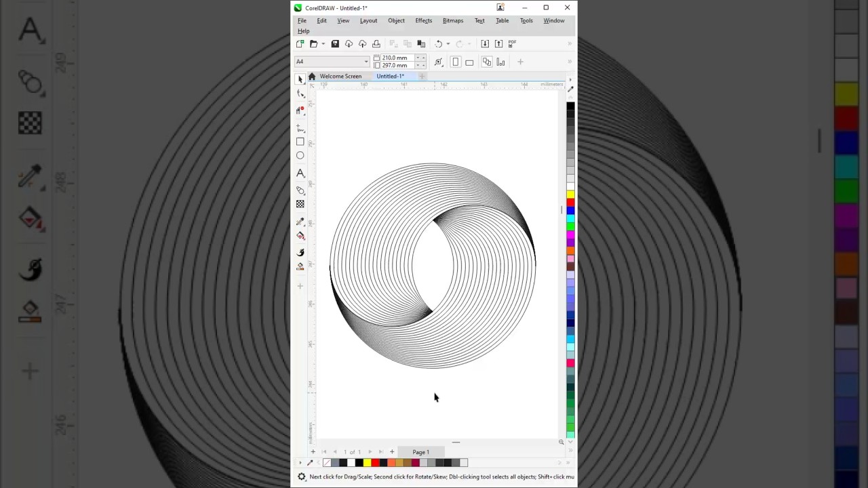The image size is (868, 488).
Task: Open the Text menu
Action: tap(479, 20)
